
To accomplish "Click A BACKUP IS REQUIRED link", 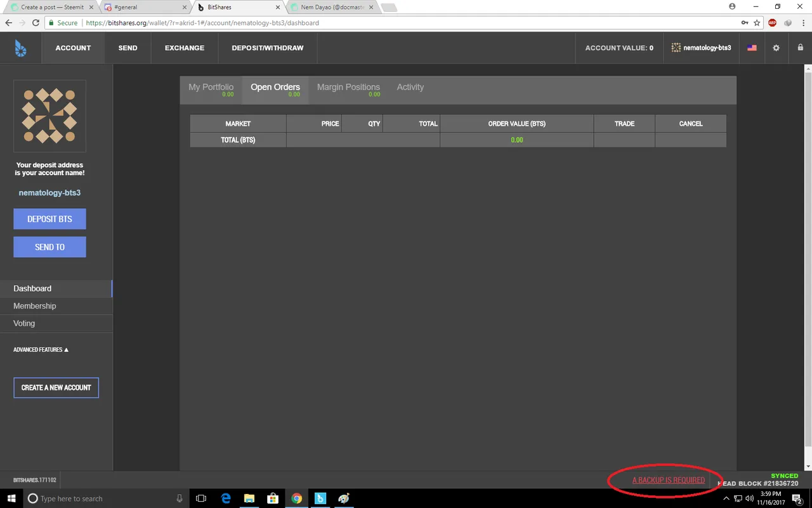I will (x=669, y=480).
